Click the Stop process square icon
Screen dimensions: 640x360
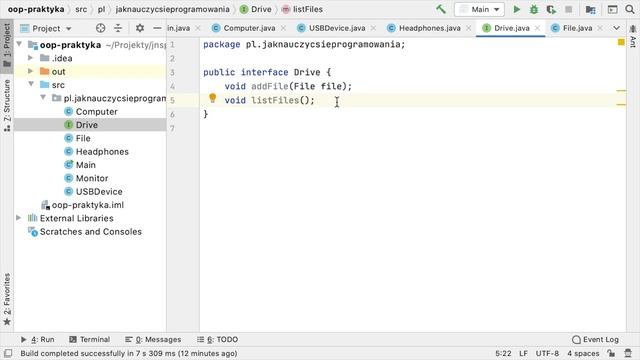pos(569,9)
